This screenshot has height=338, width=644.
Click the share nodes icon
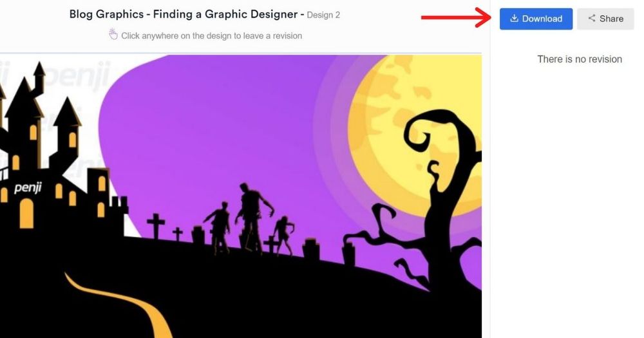pyautogui.click(x=591, y=19)
